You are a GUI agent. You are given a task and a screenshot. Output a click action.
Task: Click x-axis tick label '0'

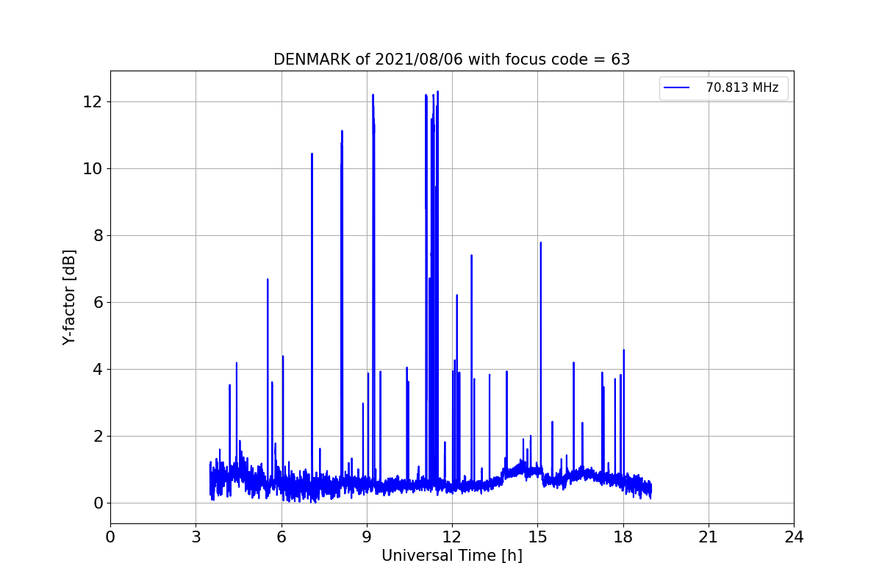(x=110, y=537)
